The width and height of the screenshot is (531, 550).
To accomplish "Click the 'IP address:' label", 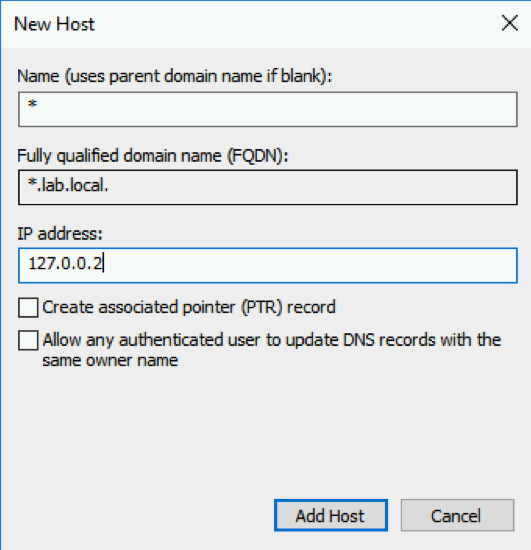I will click(x=60, y=234).
